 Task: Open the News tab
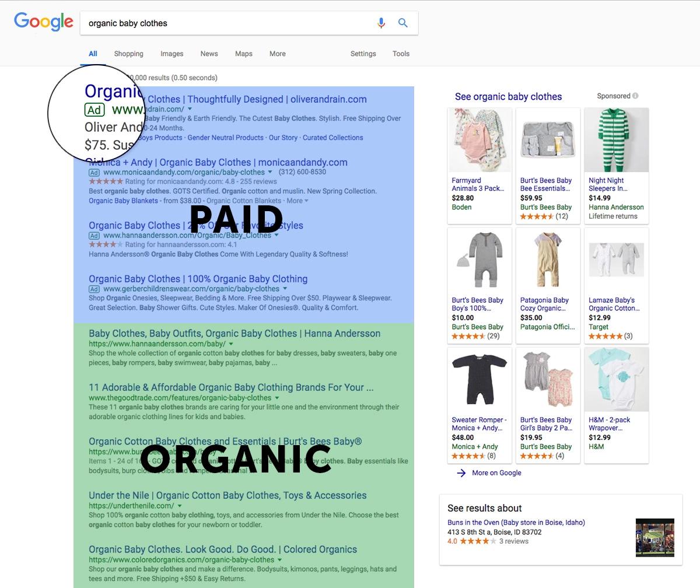pyautogui.click(x=209, y=54)
